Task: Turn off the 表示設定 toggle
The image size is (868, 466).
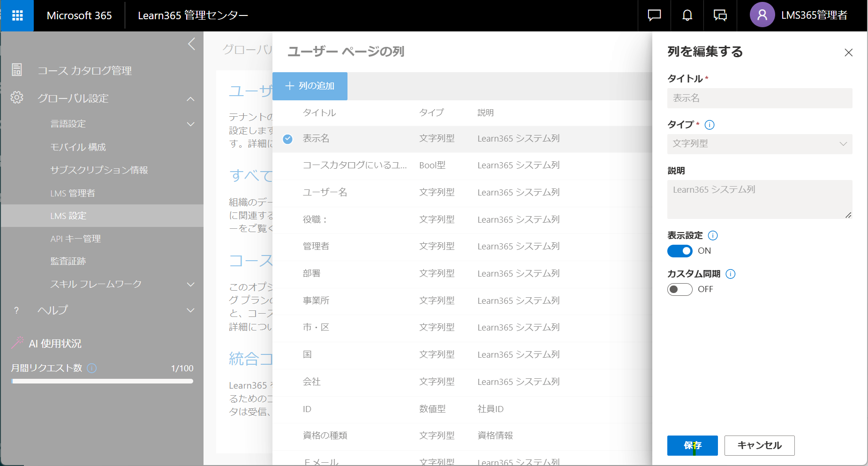Action: [x=679, y=251]
